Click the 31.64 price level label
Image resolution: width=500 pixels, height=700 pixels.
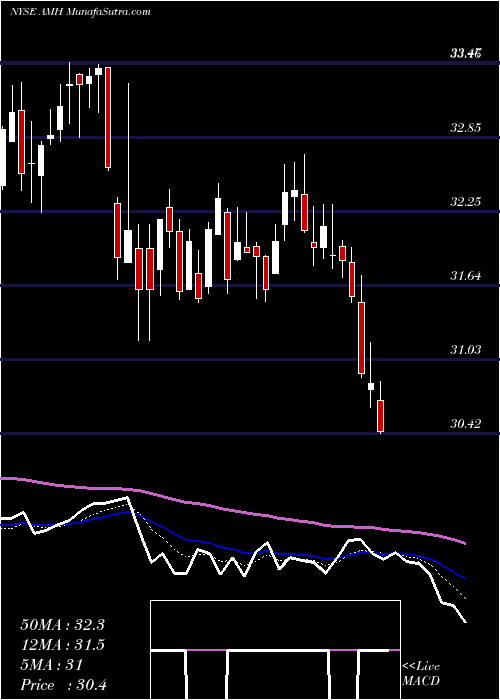(x=466, y=276)
